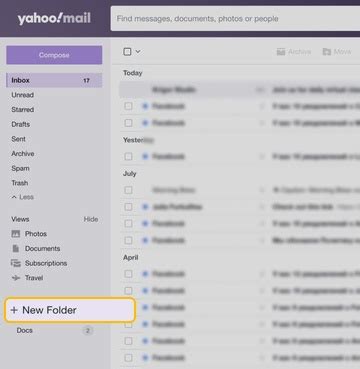The height and width of the screenshot is (369, 360).
Task: Click the New Folder button
Action: click(x=70, y=310)
